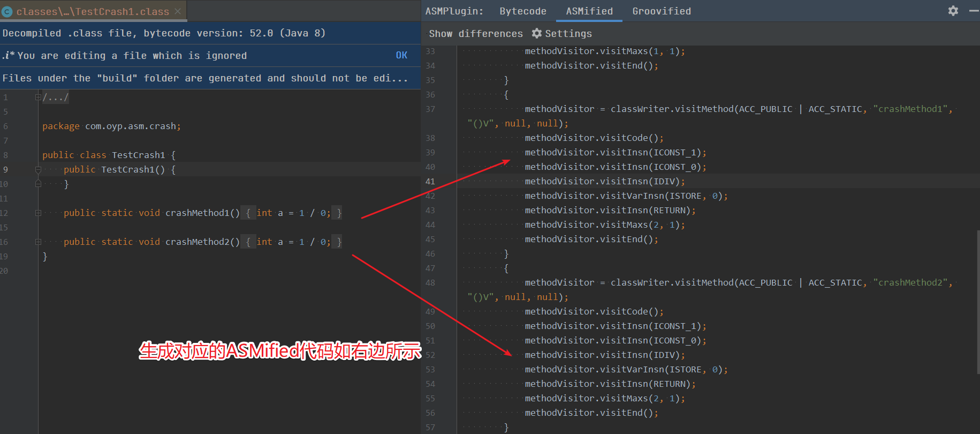The width and height of the screenshot is (980, 434).
Task: Click the collapsed '/.../' comment placeholder
Action: pyautogui.click(x=56, y=97)
